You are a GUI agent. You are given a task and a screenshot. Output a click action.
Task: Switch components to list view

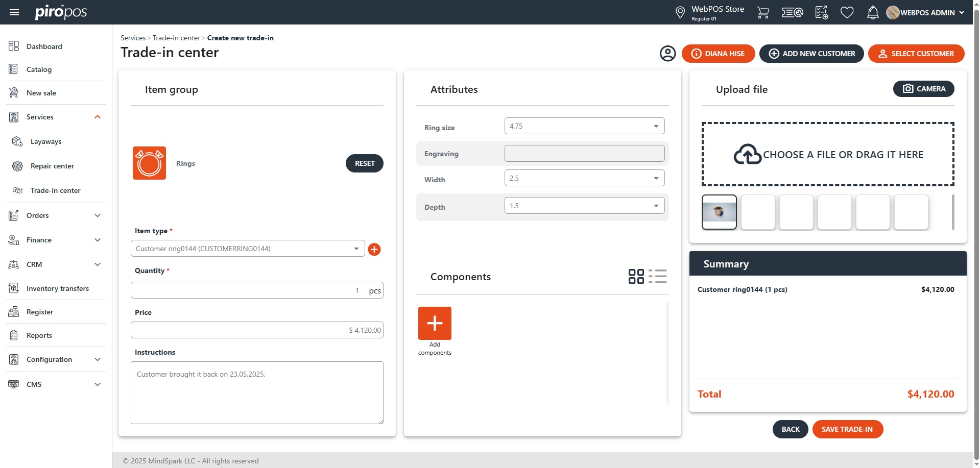[x=658, y=277]
